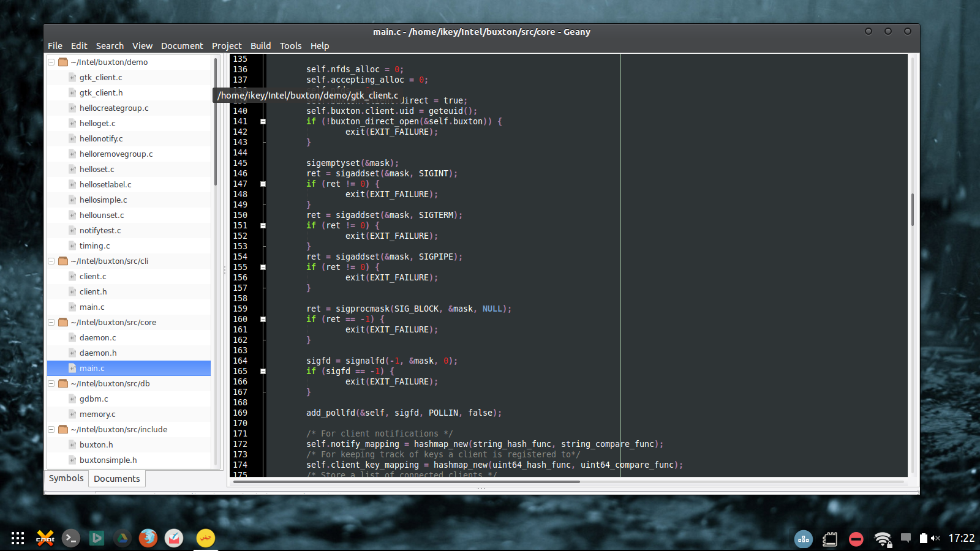Click the clock showing 17:22
980x551 pixels.
click(x=962, y=538)
